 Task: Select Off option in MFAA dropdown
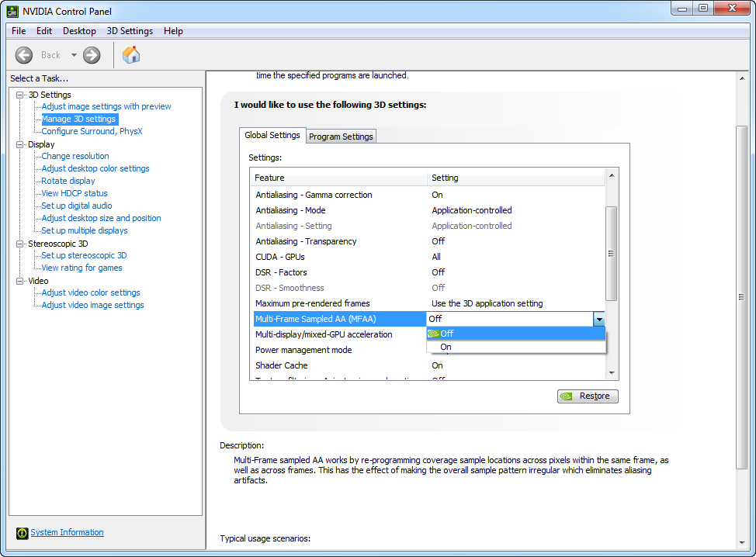pos(516,334)
